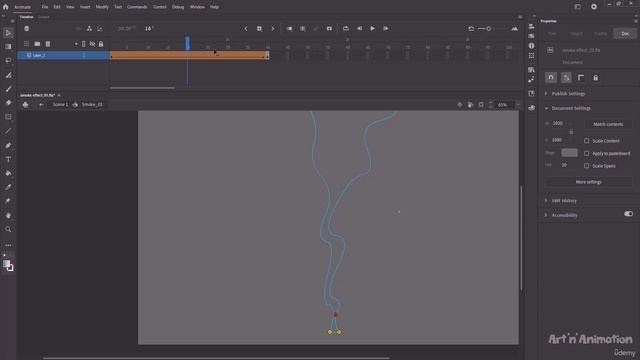Click the fill color swatch in toolbar
This screenshot has height=360, width=640.
(x=6, y=264)
